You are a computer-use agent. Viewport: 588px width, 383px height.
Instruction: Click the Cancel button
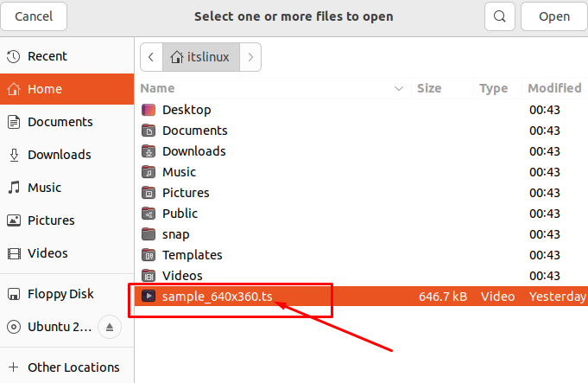[x=34, y=16]
